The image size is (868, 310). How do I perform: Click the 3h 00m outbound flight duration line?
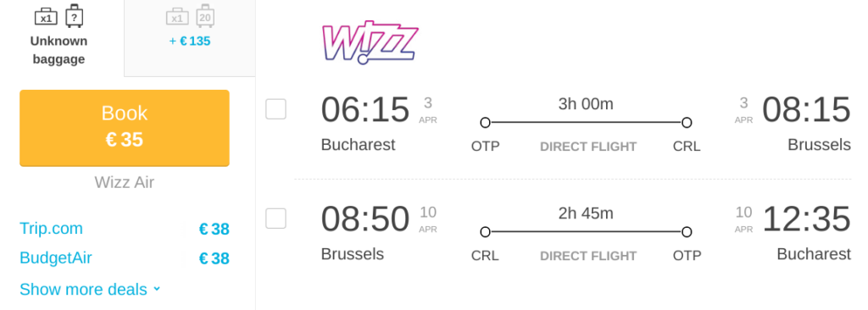pyautogui.click(x=587, y=122)
